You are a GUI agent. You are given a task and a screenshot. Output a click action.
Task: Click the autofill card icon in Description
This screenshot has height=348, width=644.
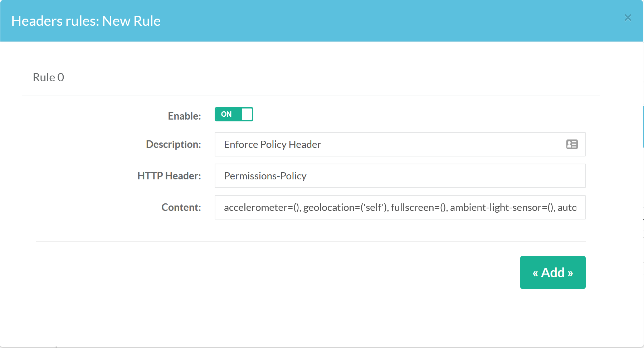[x=572, y=144]
